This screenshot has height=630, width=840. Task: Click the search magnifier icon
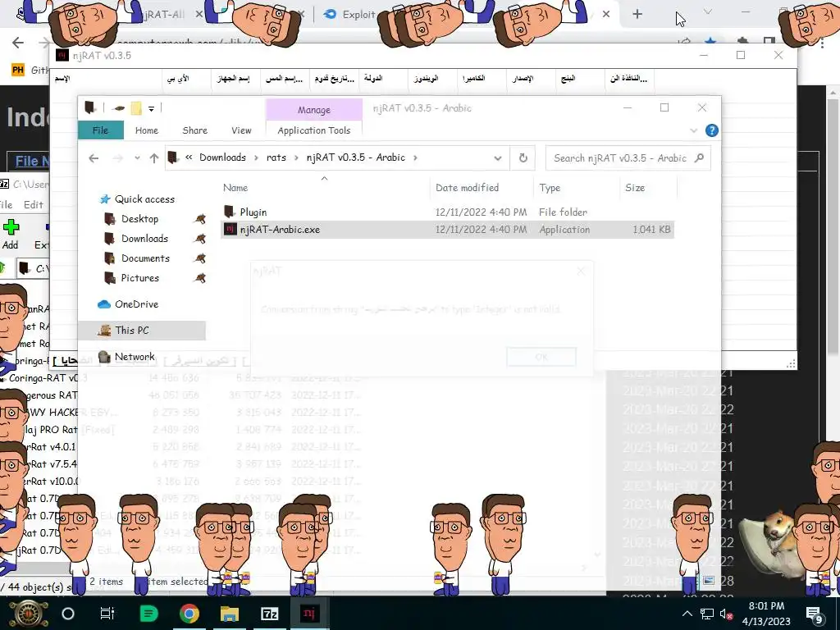699,158
